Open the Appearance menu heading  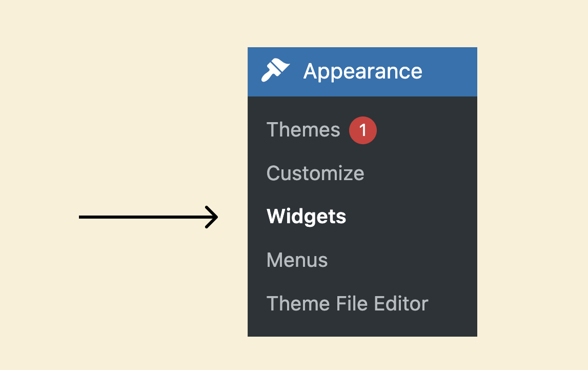click(362, 72)
